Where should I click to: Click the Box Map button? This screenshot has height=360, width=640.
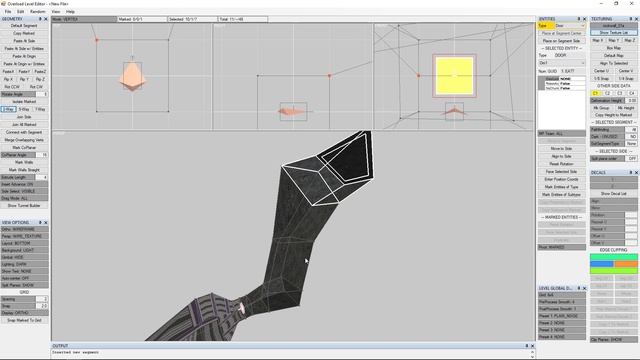[x=613, y=48]
